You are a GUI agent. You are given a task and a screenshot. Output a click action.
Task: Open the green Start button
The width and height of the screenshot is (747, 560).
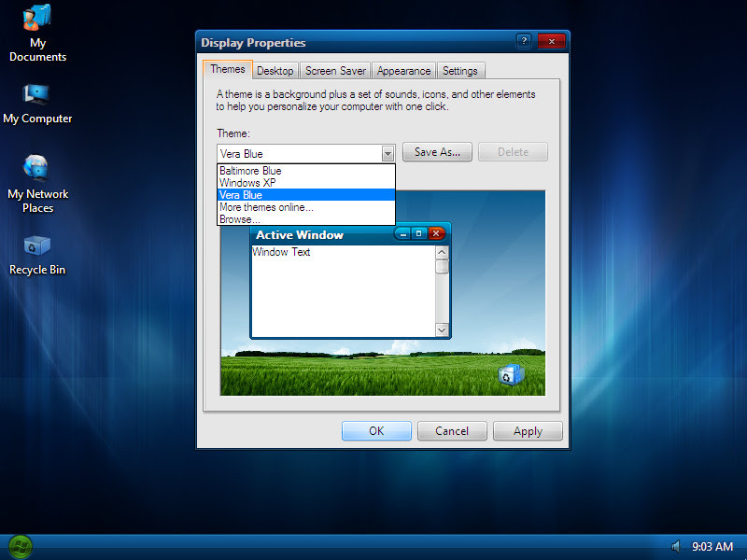20,547
